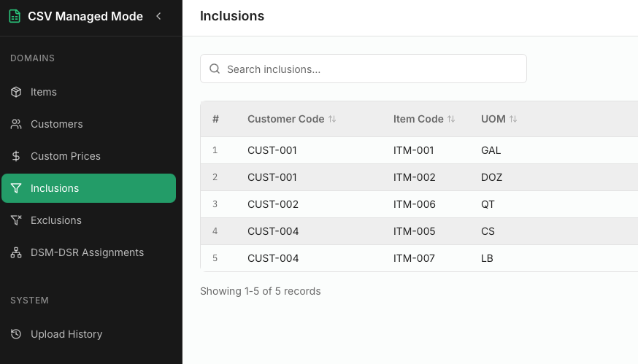Click the Items box icon

pyautogui.click(x=16, y=92)
